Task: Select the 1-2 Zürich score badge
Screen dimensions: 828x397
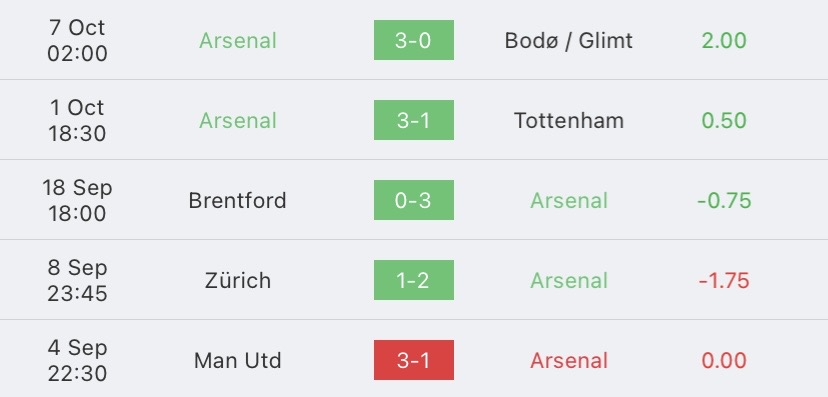Action: click(x=413, y=280)
